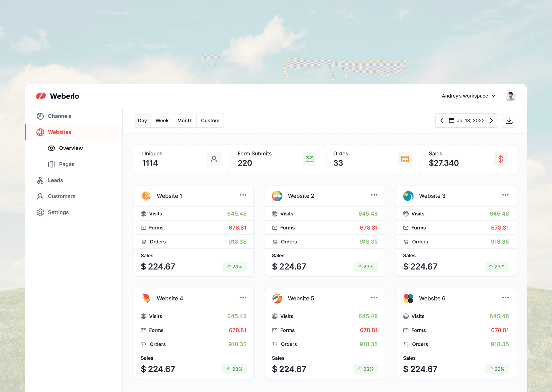Click the Customers sidebar item
Image resolution: width=552 pixels, height=392 pixels.
pyautogui.click(x=61, y=196)
